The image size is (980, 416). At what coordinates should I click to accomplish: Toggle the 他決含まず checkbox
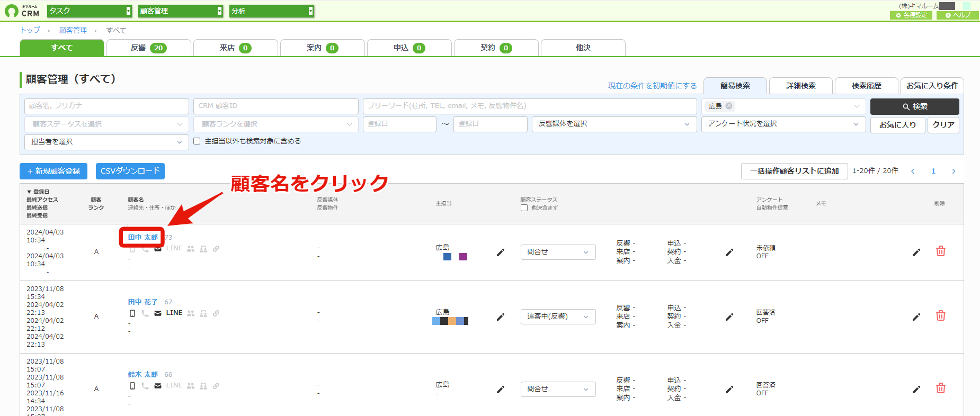524,208
